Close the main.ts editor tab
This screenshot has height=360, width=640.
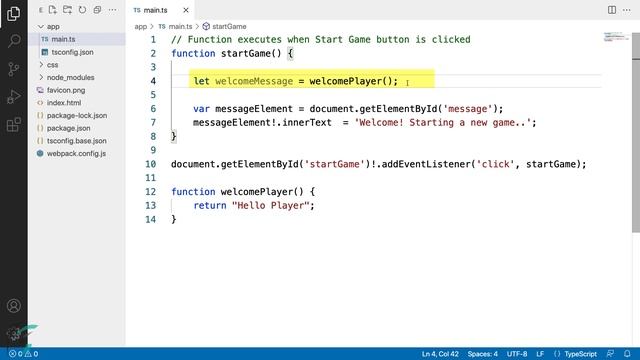186,10
